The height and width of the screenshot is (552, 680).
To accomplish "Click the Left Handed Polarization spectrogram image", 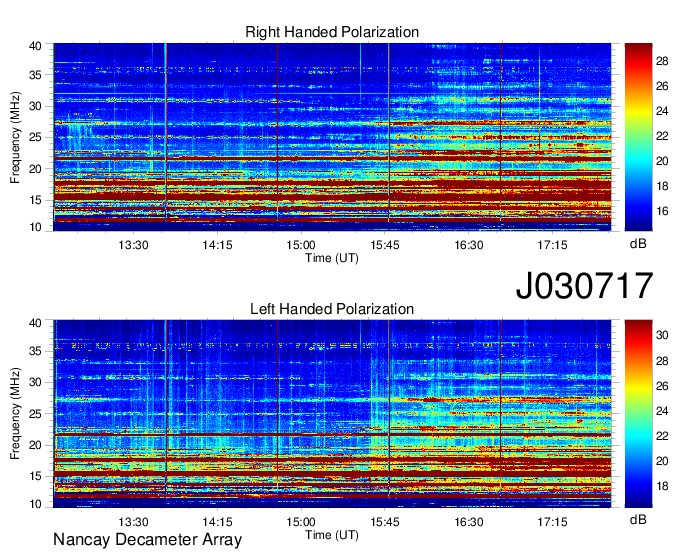I will tap(332, 414).
